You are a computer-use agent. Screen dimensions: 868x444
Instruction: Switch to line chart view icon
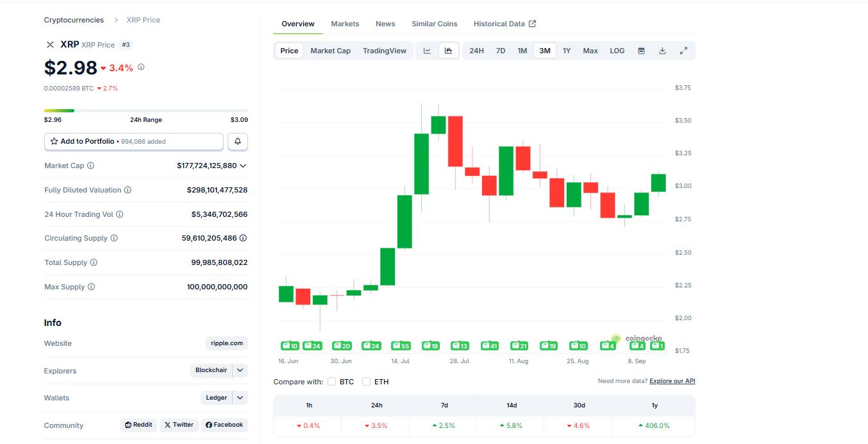pyautogui.click(x=427, y=51)
